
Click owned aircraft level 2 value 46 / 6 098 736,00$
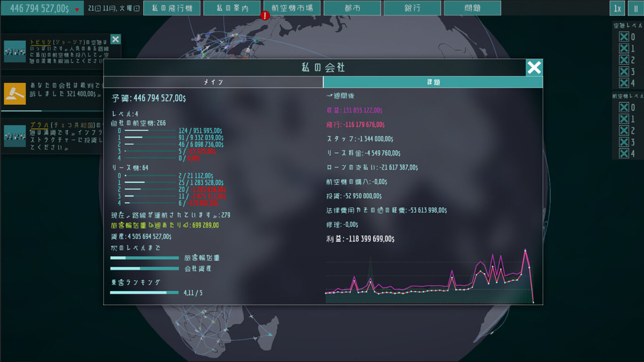201,145
